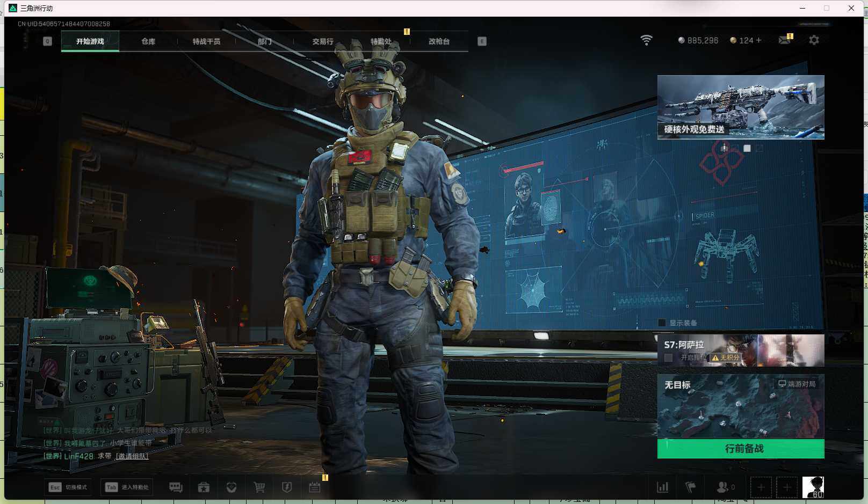Click the LinF428 world chat message
Screen dimensions: 868x504
coord(96,456)
